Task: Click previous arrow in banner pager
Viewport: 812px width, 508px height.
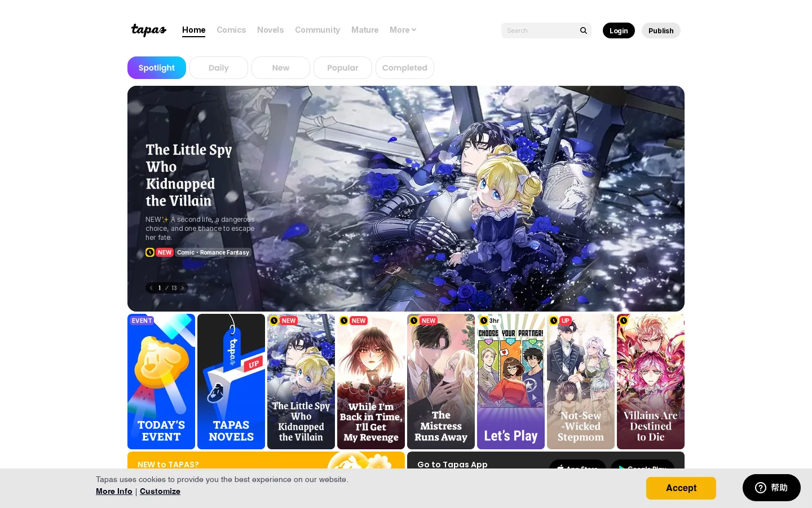Action: tap(151, 288)
